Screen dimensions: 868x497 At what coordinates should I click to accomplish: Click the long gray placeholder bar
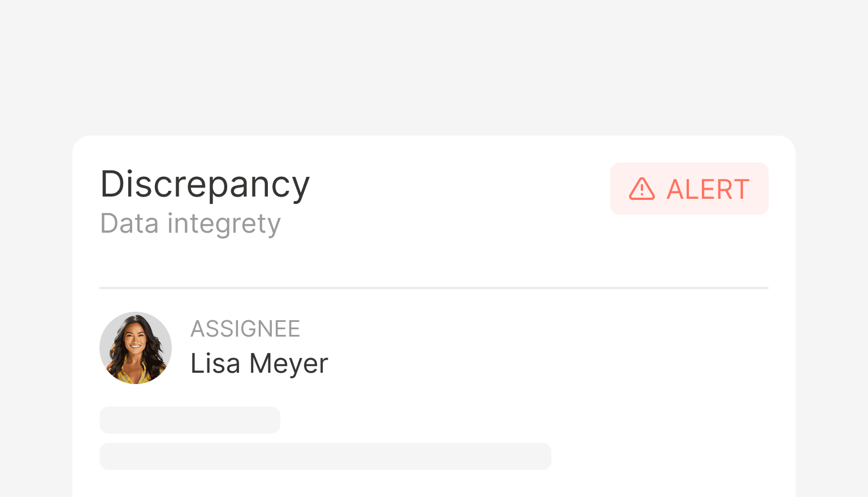[x=325, y=456]
